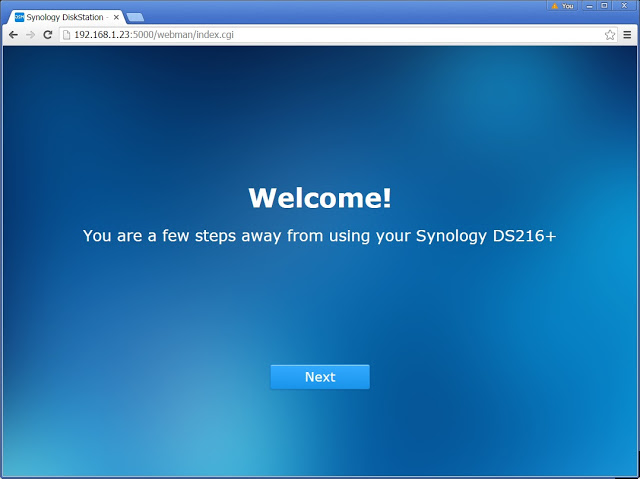
Task: Reload the page with the refresh icon
Action: 48,35
